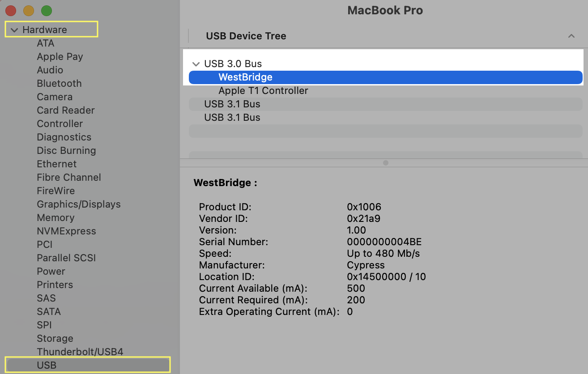This screenshot has height=374, width=588.
Task: Open the Storage section in sidebar
Action: (x=55, y=338)
